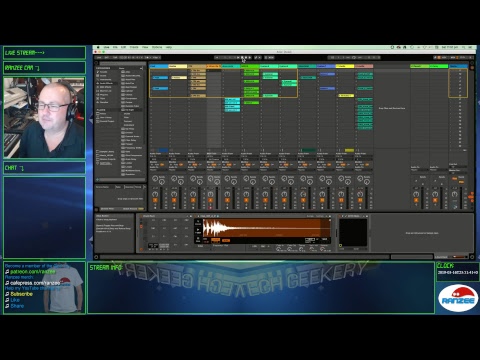The width and height of the screenshot is (480, 360).
Task: Open the Edit menu
Action: click(x=123, y=47)
